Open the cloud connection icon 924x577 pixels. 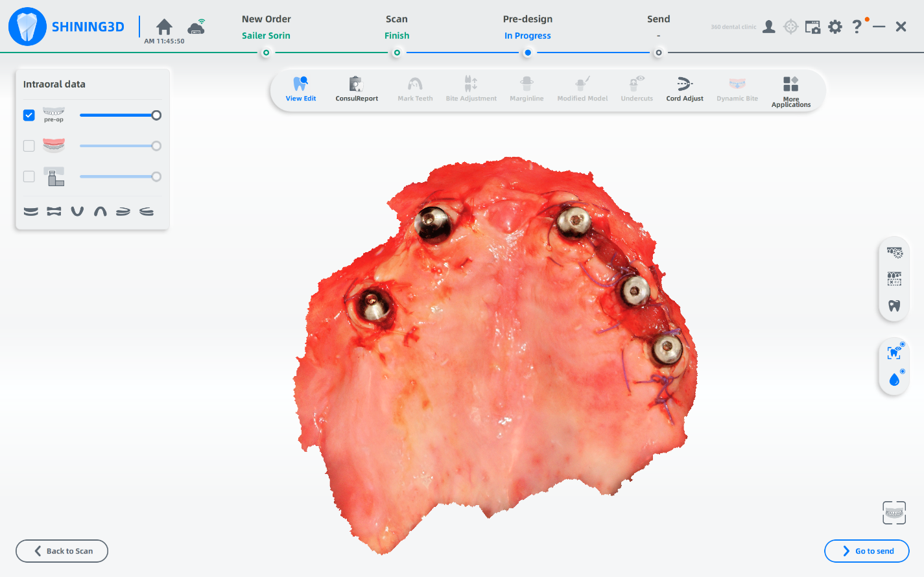[196, 27]
